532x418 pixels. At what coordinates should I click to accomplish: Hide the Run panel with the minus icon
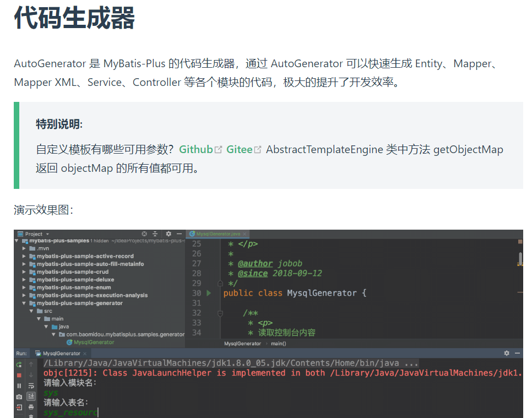click(518, 353)
